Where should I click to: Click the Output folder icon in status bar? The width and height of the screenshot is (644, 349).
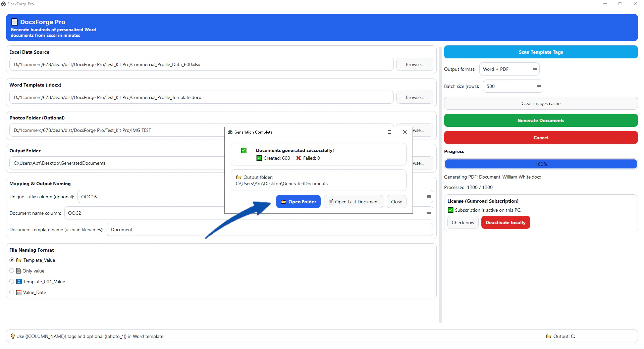tap(549, 336)
